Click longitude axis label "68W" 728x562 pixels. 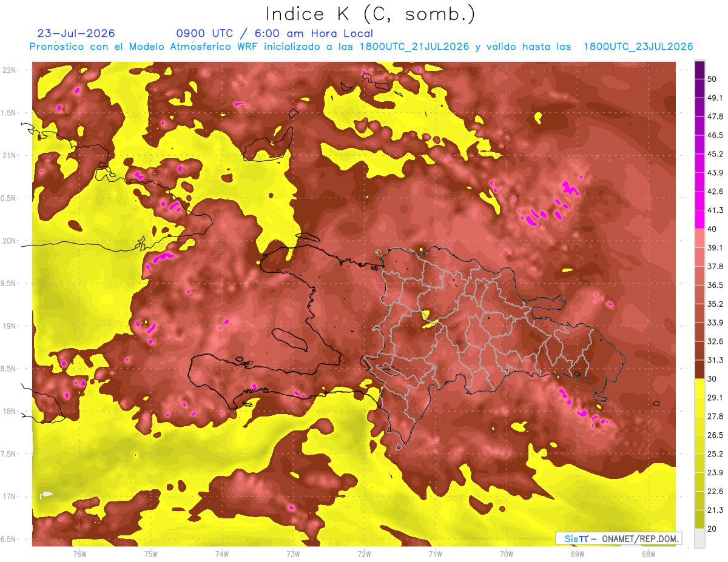click(x=648, y=554)
